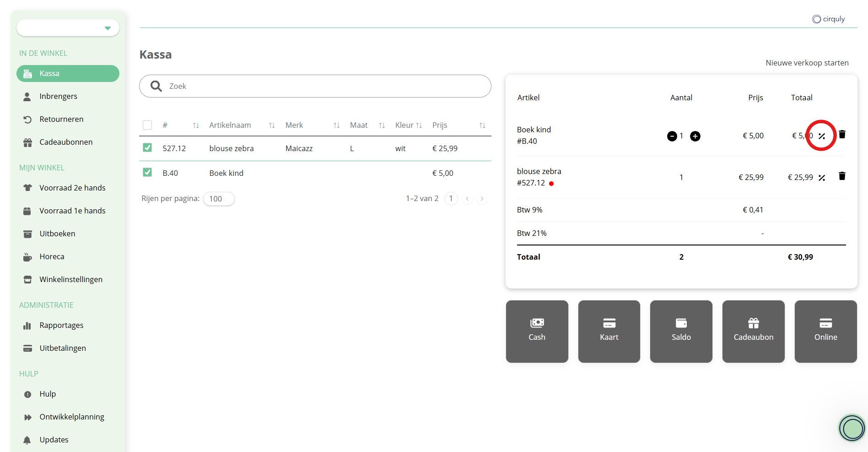Click the magnifying glass search icon
Screen dimensions: 868x452
(156, 86)
